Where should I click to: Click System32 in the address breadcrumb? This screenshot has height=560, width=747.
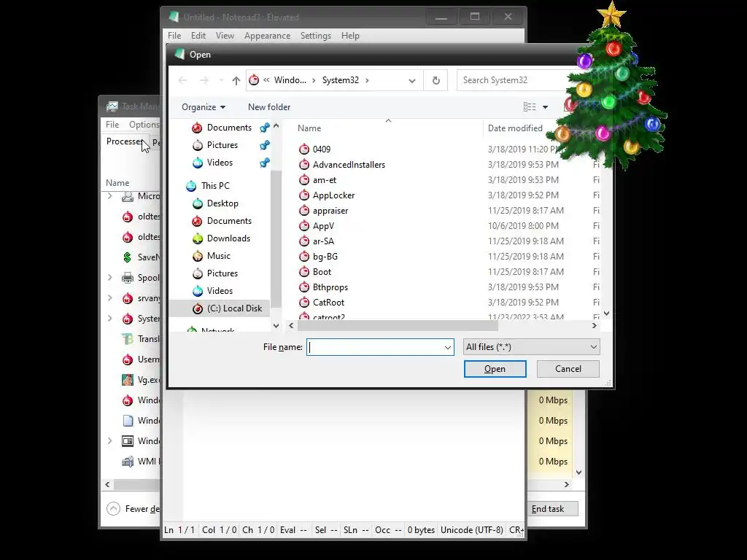coord(340,80)
